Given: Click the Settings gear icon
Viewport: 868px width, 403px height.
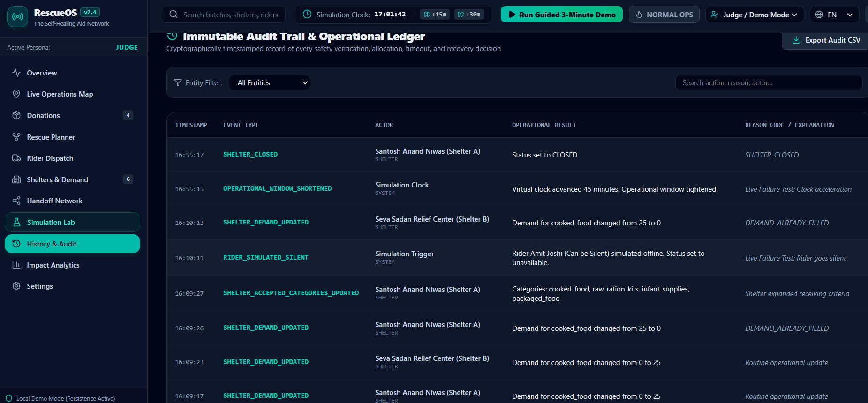Looking at the screenshot, I should pyautogui.click(x=16, y=286).
